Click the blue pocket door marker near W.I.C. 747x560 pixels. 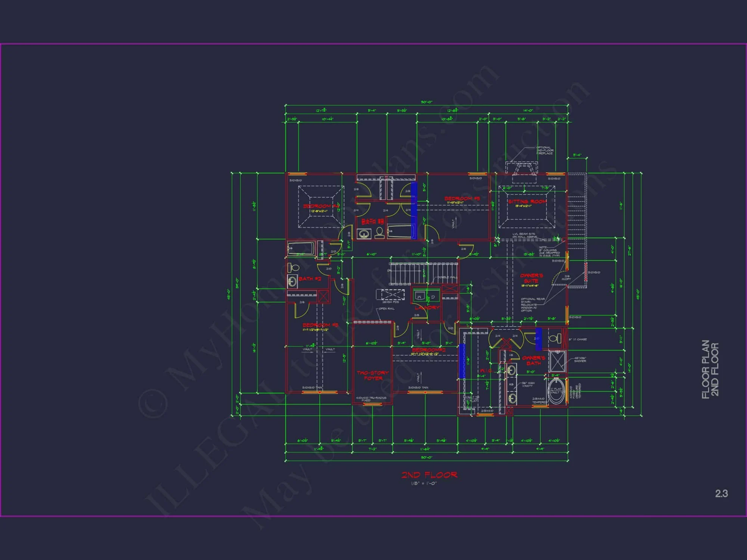click(x=462, y=360)
